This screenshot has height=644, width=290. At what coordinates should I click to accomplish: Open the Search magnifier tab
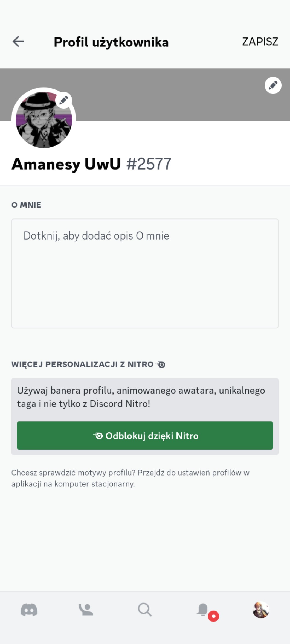click(x=144, y=610)
